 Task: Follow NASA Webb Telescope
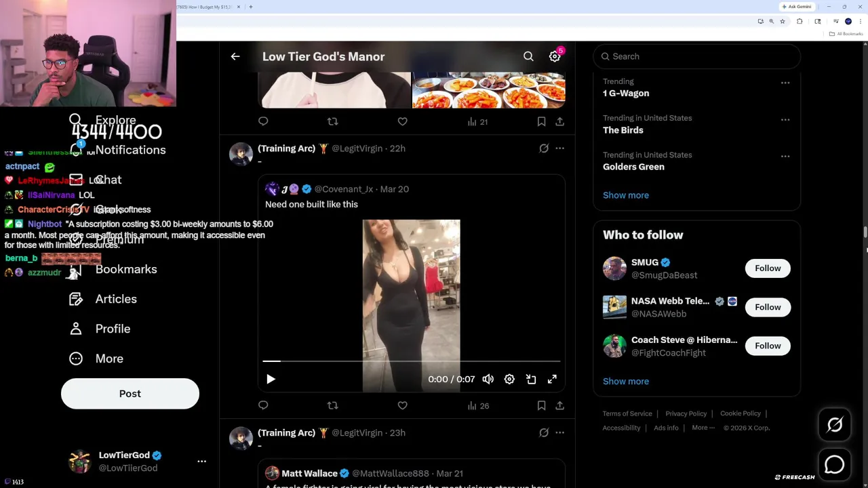pyautogui.click(x=768, y=307)
